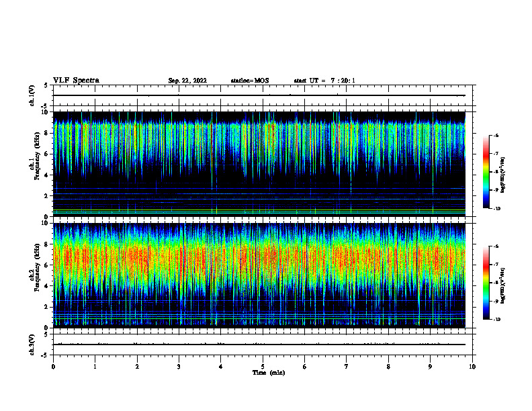Click the "10" tick on the Time axis
The image size is (532, 411).
472,367
